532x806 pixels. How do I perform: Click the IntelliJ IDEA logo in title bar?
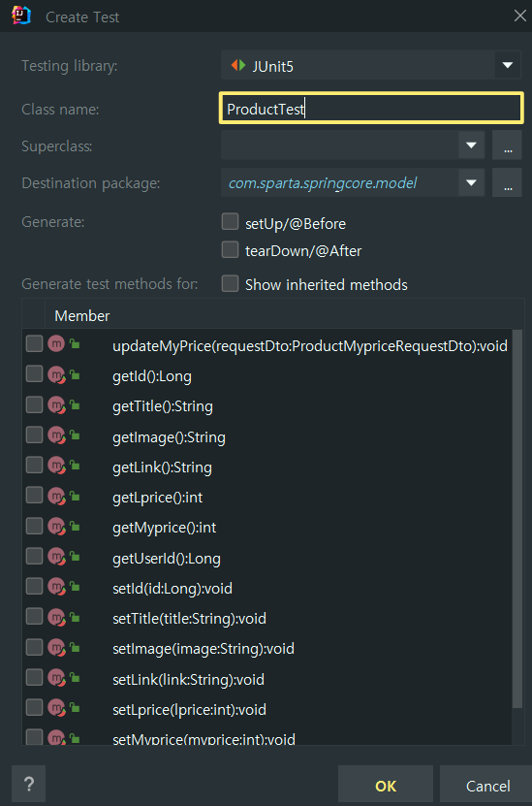(x=21, y=16)
